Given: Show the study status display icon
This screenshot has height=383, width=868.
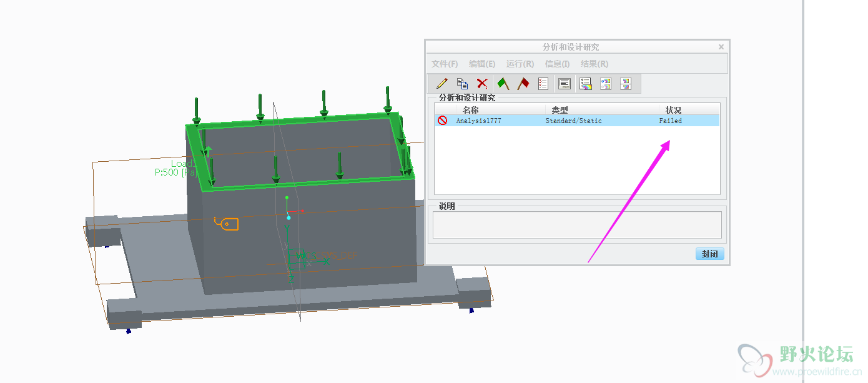Looking at the screenshot, I should click(x=565, y=84).
